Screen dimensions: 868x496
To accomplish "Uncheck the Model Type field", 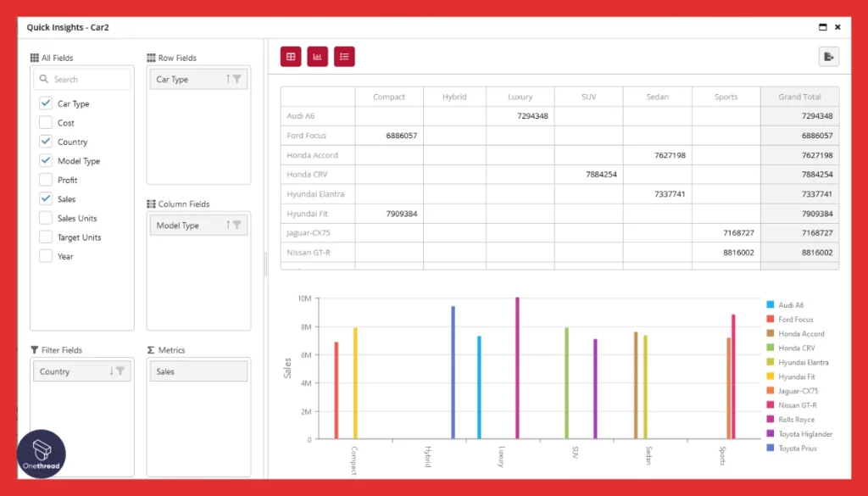I will click(x=46, y=160).
